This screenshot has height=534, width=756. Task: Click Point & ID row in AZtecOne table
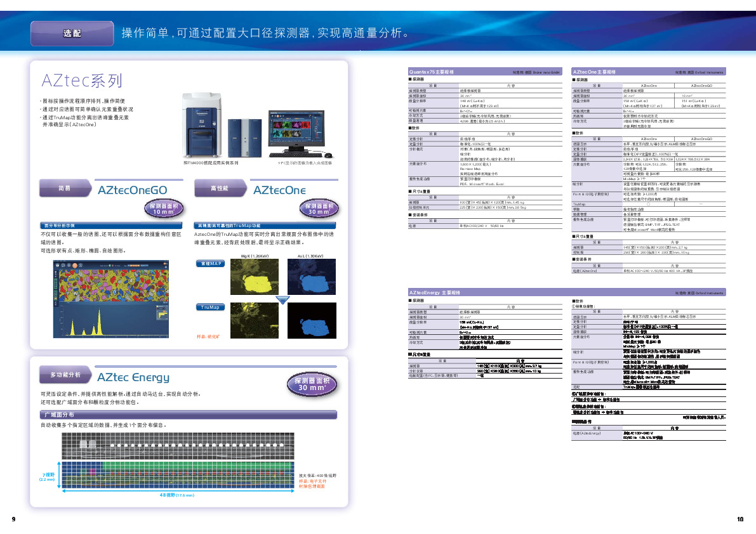point(649,197)
